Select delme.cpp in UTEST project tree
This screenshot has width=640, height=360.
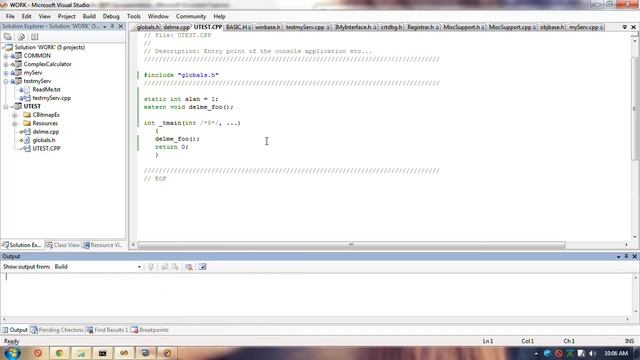tap(45, 132)
